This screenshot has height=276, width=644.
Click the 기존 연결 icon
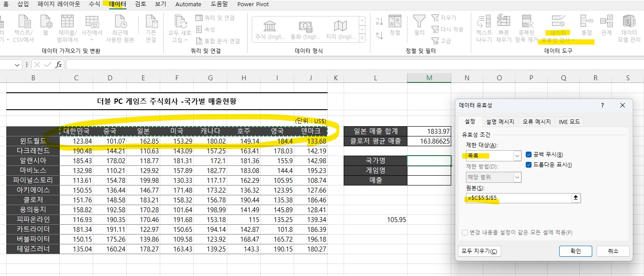[x=151, y=22]
